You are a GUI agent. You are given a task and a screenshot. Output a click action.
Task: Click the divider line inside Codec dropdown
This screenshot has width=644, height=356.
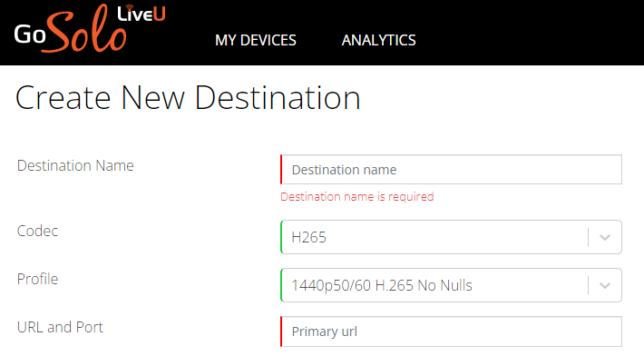pos(588,237)
